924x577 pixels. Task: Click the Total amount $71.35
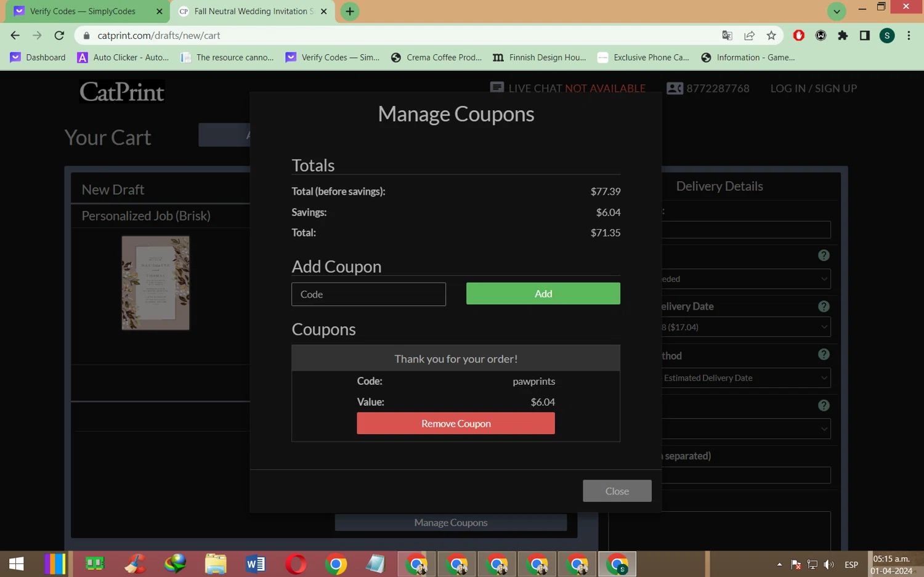tap(606, 233)
